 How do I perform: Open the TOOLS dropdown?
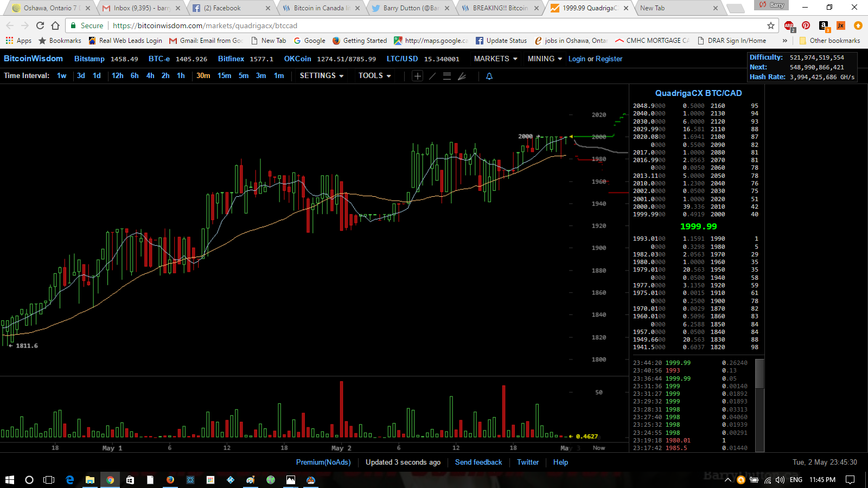click(x=375, y=76)
